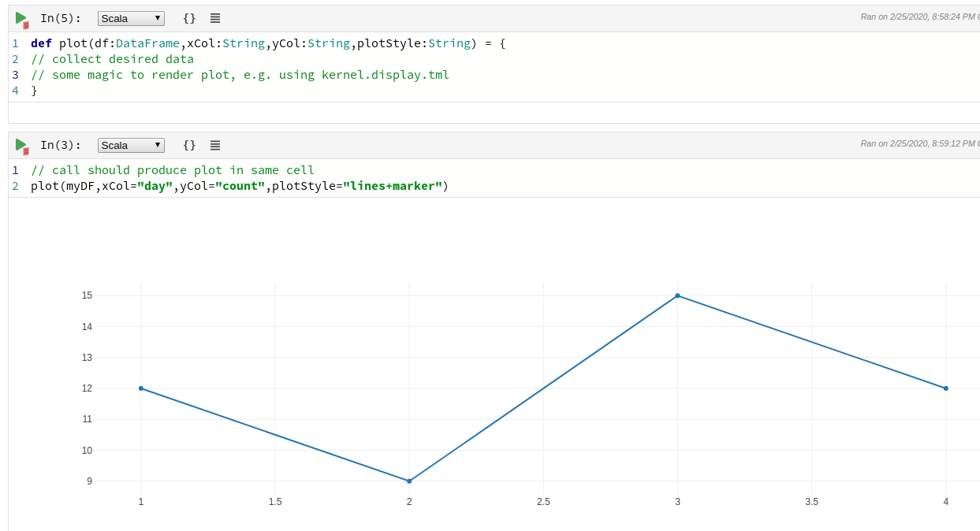The image size is (980, 531).
Task: Open the hamburger cell menu of the In(5) cell
Action: pyautogui.click(x=214, y=17)
